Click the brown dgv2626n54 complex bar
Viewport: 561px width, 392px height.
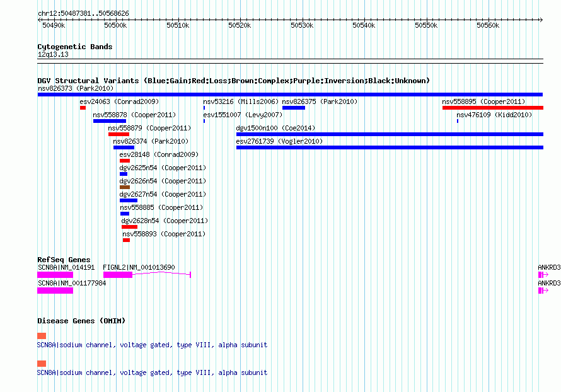coord(125,187)
